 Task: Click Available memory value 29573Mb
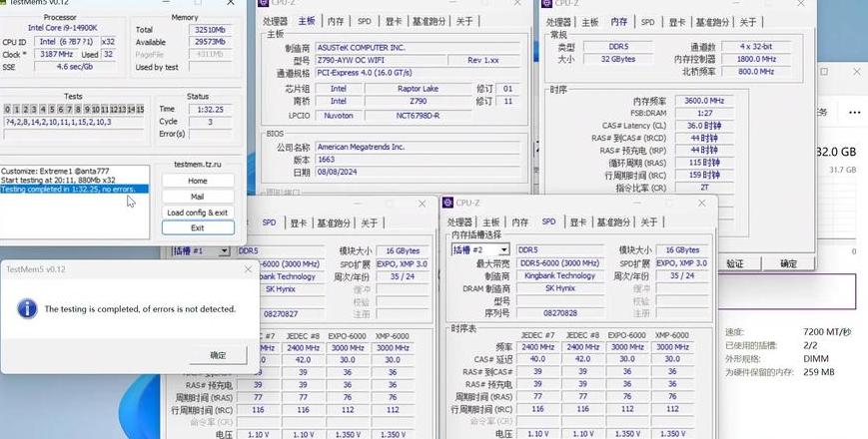[x=211, y=42]
